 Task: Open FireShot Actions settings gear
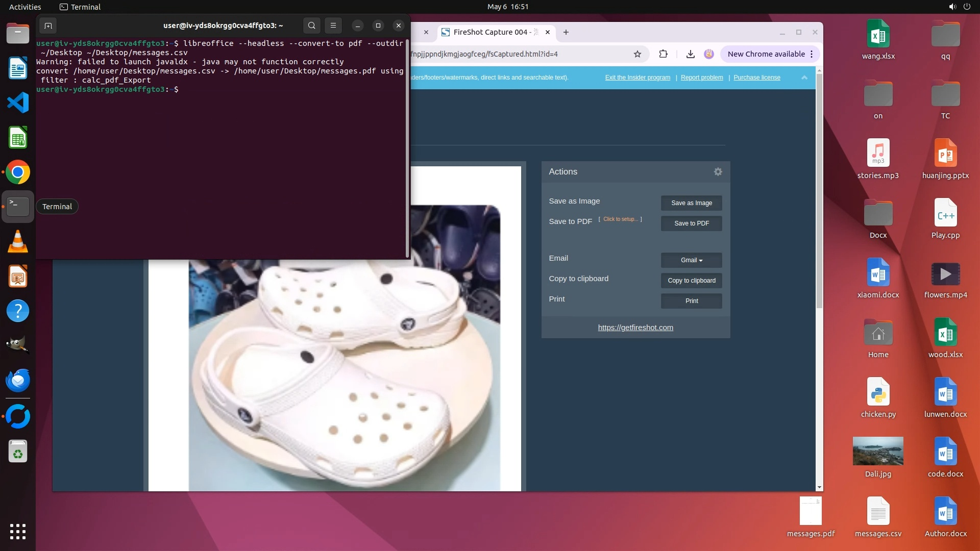tap(718, 172)
